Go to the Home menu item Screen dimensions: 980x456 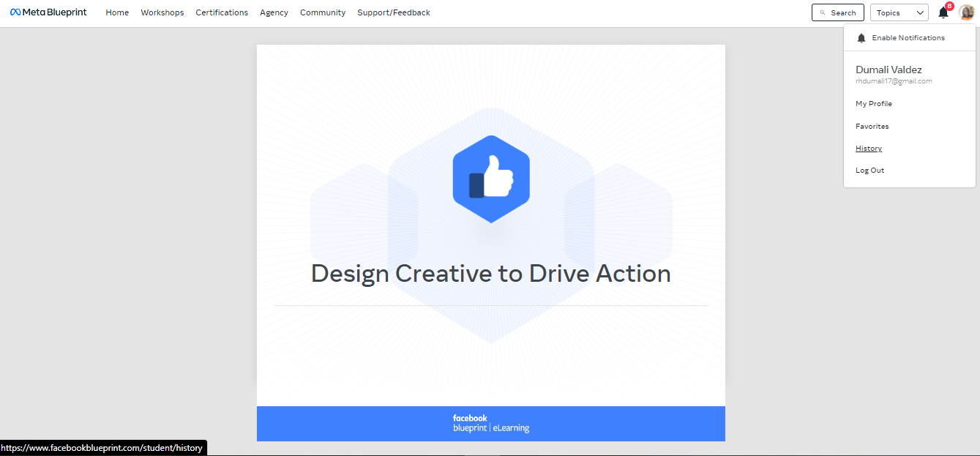[117, 12]
